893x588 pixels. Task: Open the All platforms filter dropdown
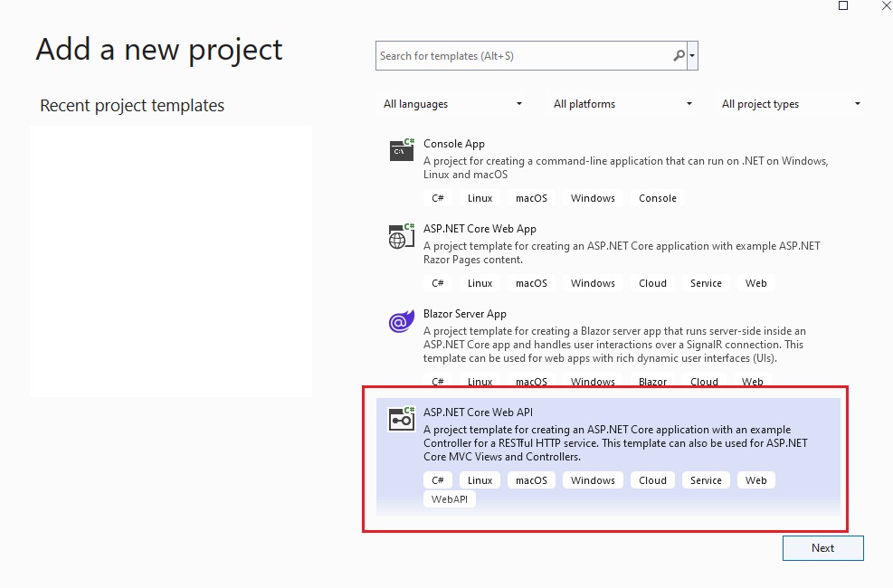tap(623, 104)
